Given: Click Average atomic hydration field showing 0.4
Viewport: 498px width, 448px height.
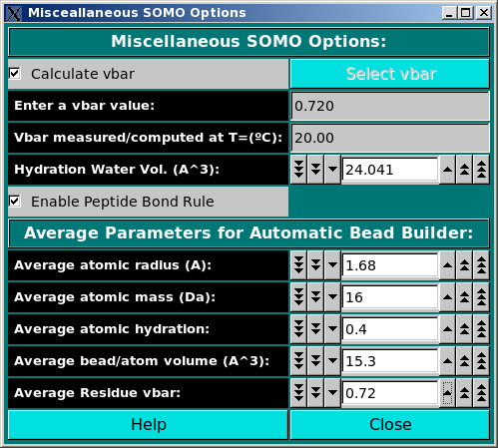Looking at the screenshot, I should (x=390, y=329).
